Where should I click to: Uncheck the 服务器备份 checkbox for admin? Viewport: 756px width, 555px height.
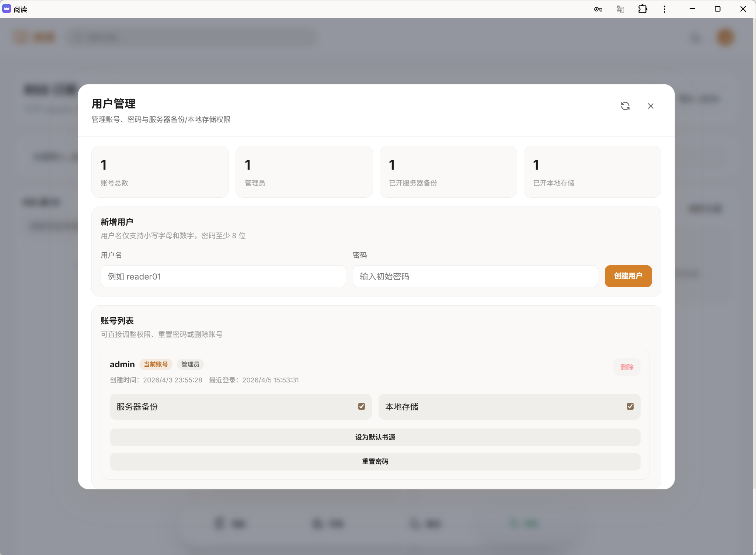pyautogui.click(x=361, y=406)
